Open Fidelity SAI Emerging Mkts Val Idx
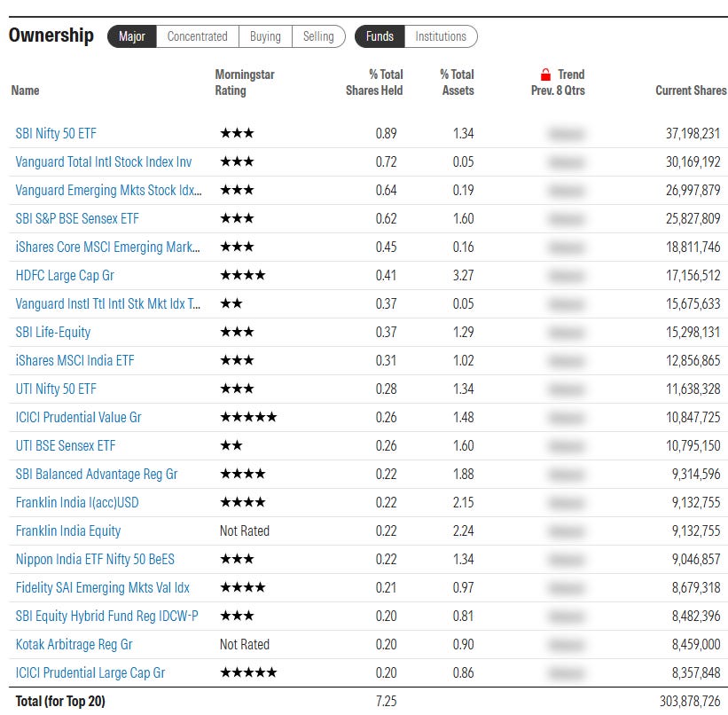The image size is (728, 715). coord(103,588)
